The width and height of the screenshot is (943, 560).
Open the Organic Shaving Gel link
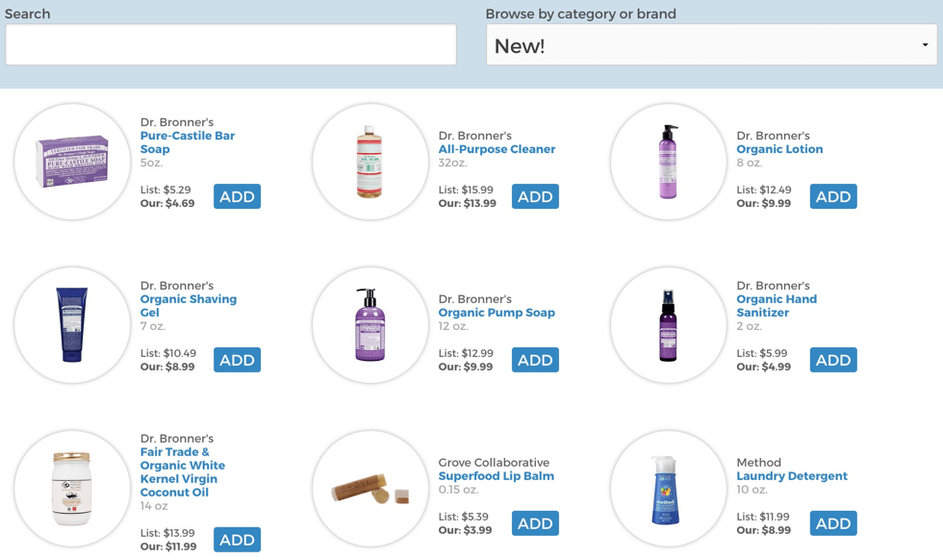pyautogui.click(x=189, y=306)
